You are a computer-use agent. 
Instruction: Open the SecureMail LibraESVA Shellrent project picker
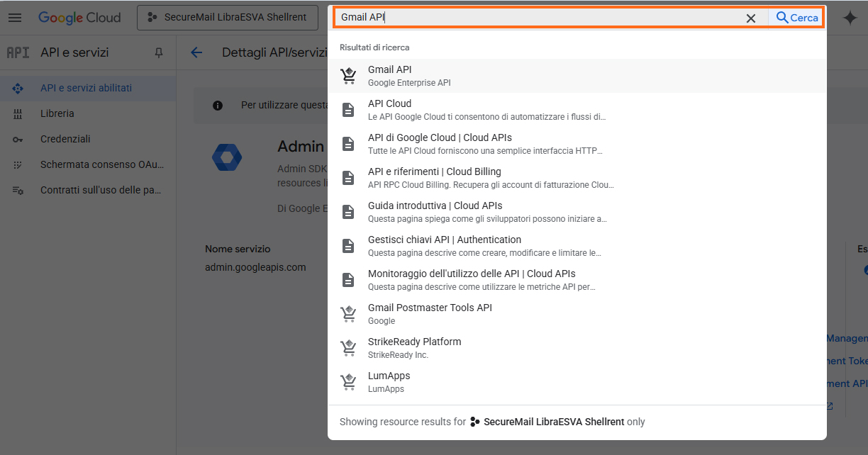click(x=227, y=18)
